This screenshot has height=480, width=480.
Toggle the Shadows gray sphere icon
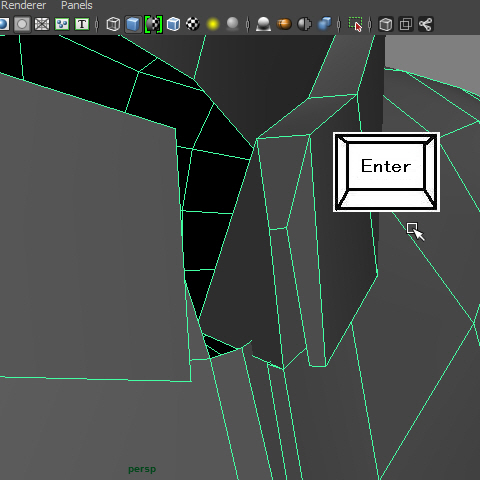tap(232, 24)
